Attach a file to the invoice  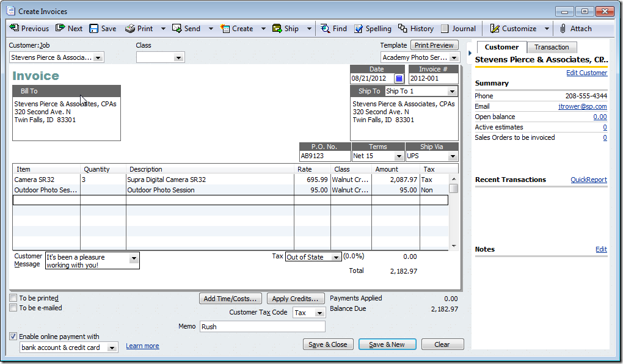576,28
